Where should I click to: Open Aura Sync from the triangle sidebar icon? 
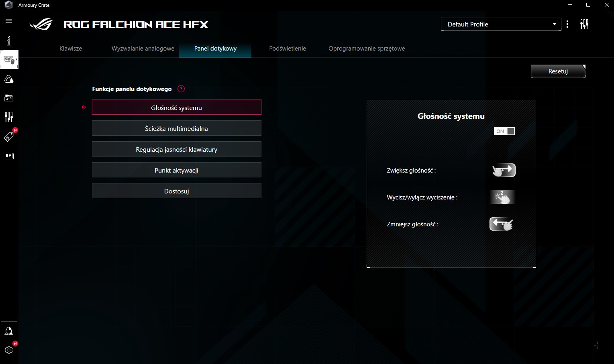click(x=9, y=79)
